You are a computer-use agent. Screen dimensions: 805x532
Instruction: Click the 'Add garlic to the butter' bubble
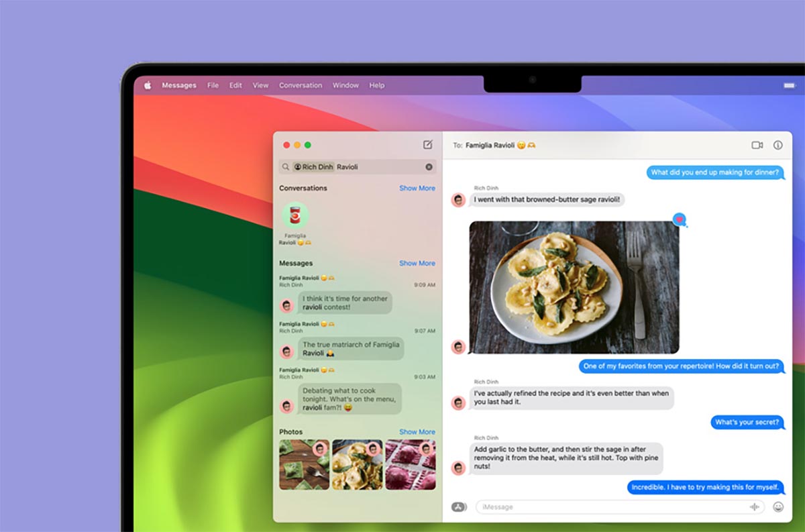(x=566, y=458)
